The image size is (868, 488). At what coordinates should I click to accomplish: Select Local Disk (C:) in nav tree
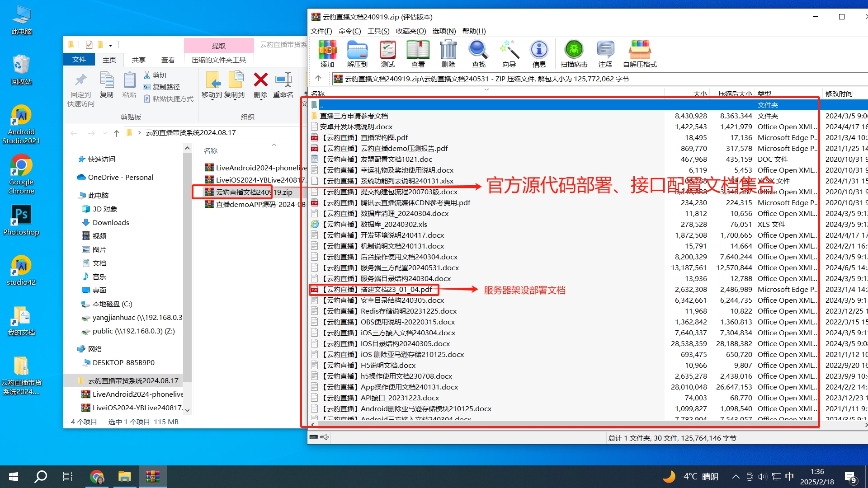point(107,304)
